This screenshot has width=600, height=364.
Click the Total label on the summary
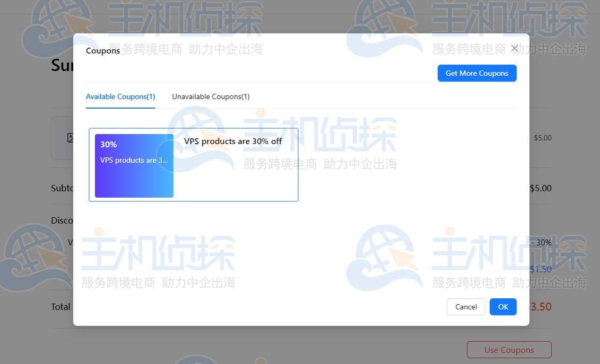tap(60, 307)
